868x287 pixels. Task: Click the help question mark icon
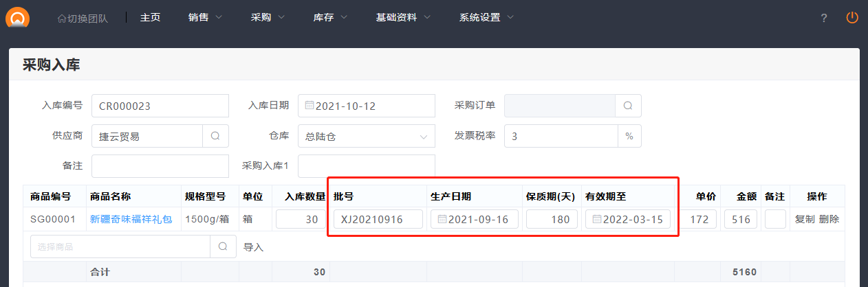tap(824, 18)
